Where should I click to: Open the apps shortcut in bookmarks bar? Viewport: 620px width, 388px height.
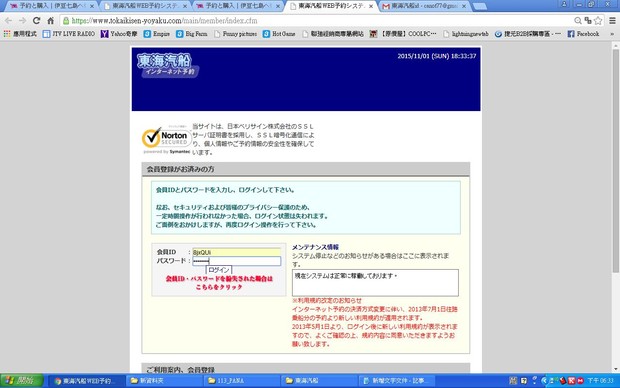click(20, 34)
